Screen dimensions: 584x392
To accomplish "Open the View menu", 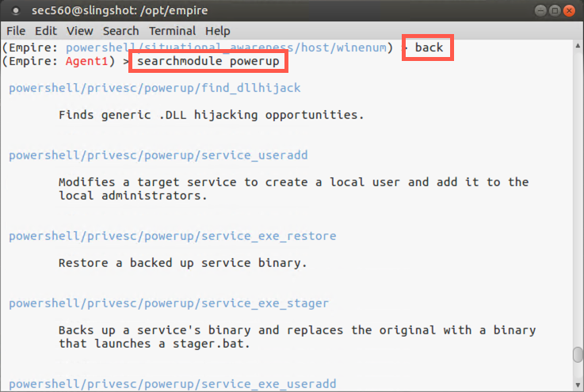I will pos(80,31).
